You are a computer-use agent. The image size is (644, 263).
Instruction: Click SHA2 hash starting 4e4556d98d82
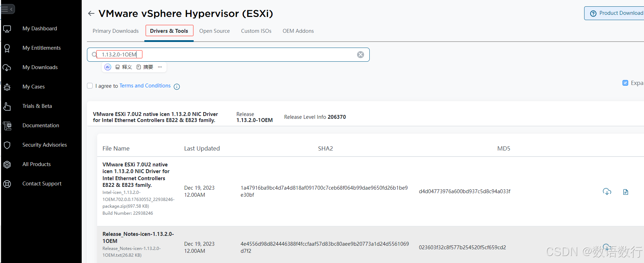click(325, 247)
